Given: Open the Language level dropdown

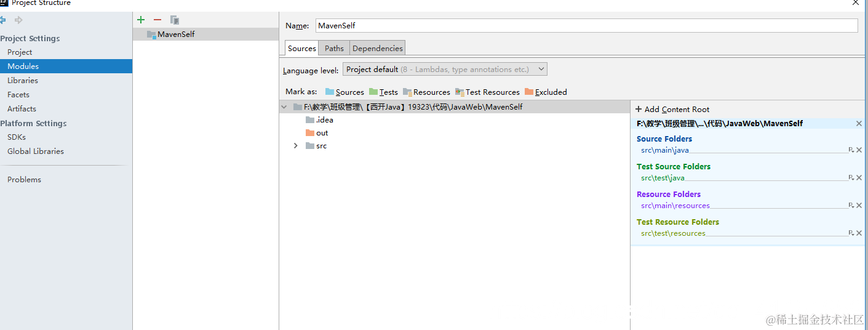Looking at the screenshot, I should tap(445, 70).
